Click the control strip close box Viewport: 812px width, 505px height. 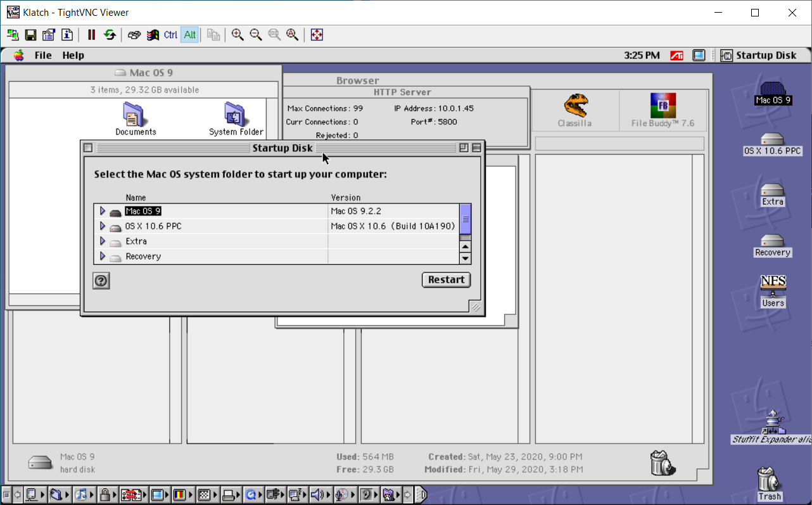coord(6,494)
